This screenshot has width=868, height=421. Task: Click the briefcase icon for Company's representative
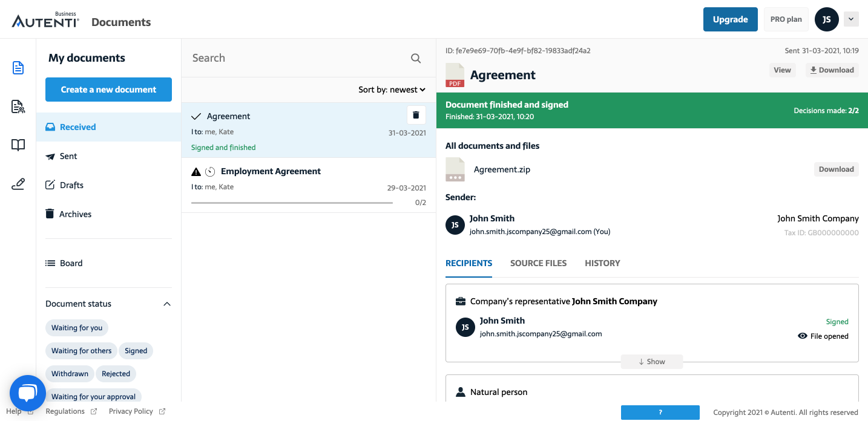(x=461, y=301)
